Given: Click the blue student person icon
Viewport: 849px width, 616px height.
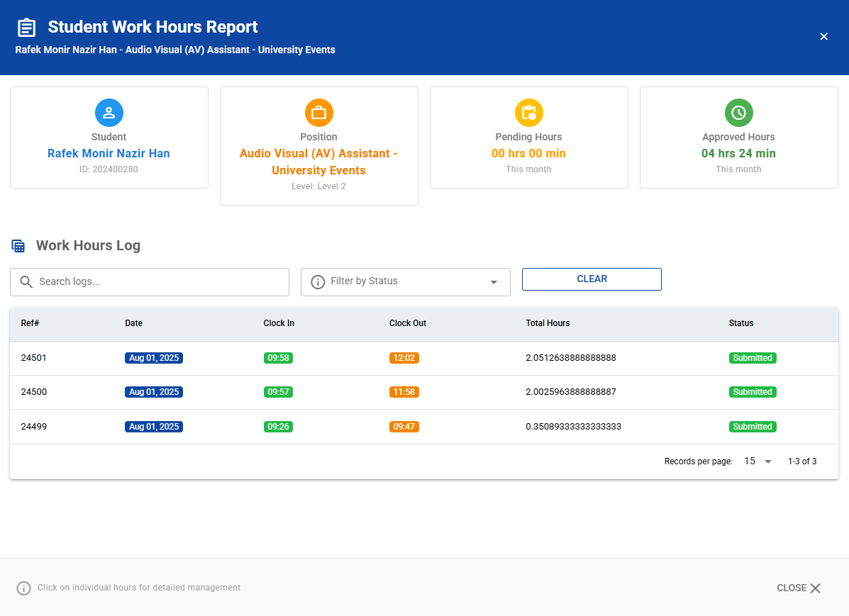Looking at the screenshot, I should pyautogui.click(x=109, y=113).
